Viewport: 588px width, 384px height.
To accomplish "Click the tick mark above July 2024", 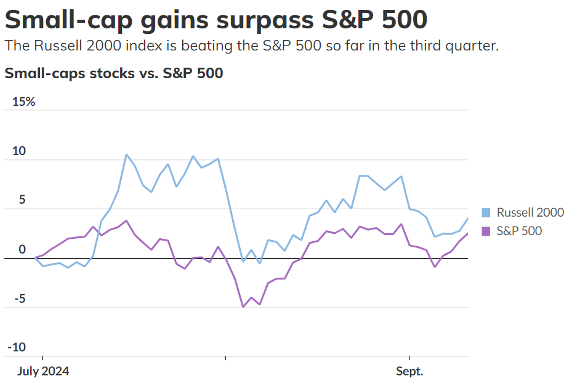I will (x=42, y=358).
